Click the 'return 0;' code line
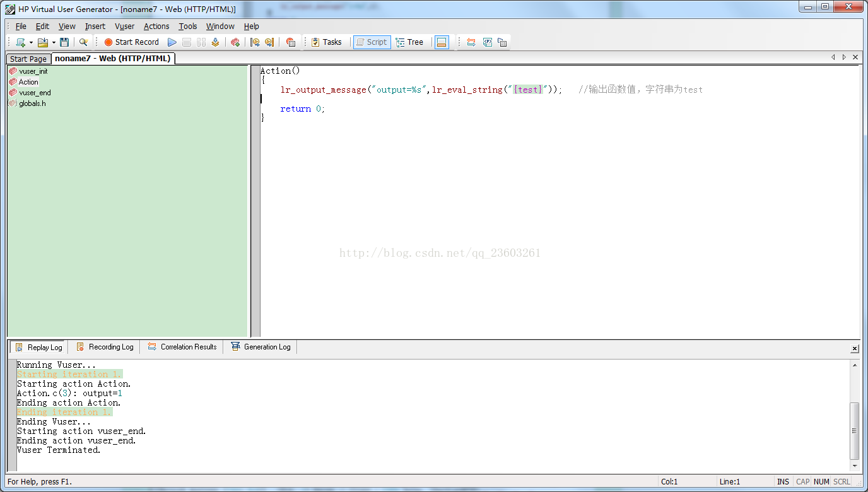 303,108
